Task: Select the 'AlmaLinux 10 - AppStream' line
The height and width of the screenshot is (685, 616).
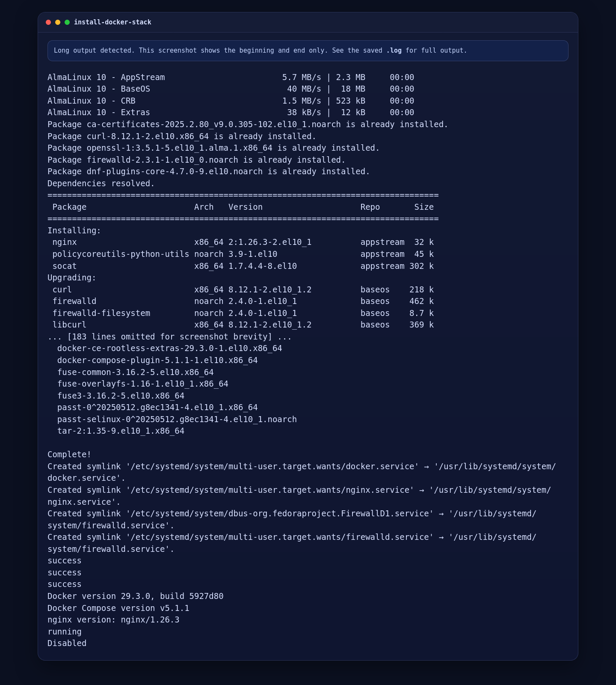Action: tap(231, 77)
